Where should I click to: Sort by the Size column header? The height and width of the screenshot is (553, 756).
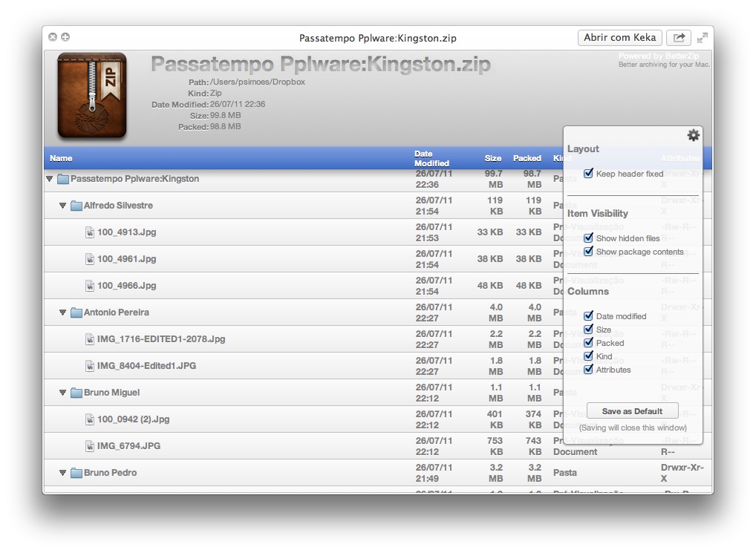(493, 159)
